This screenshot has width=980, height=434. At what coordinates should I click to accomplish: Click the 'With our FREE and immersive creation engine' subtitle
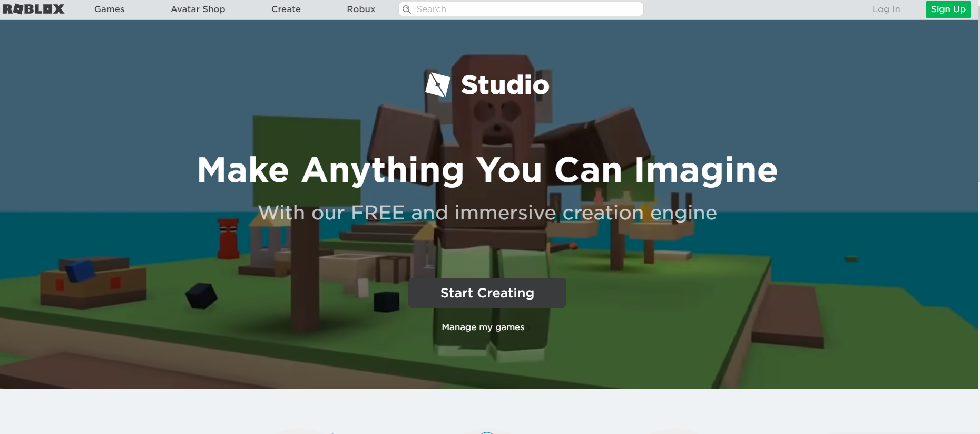pyautogui.click(x=487, y=213)
